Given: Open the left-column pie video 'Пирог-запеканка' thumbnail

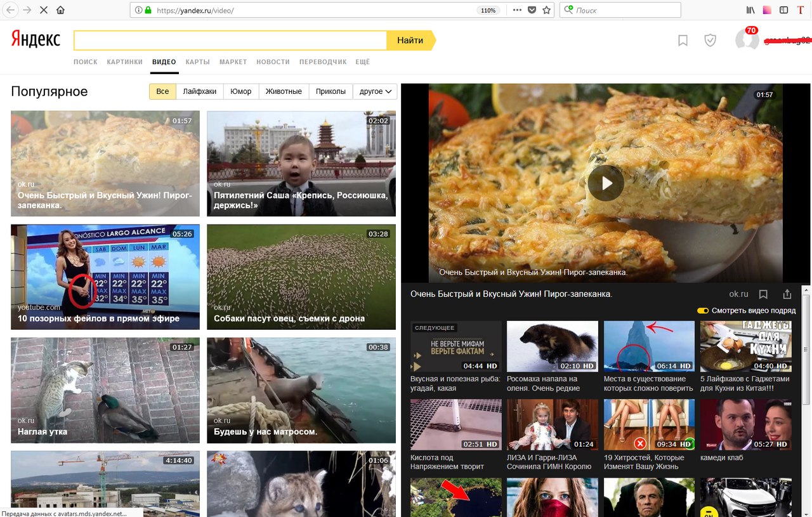Looking at the screenshot, I should pos(105,164).
